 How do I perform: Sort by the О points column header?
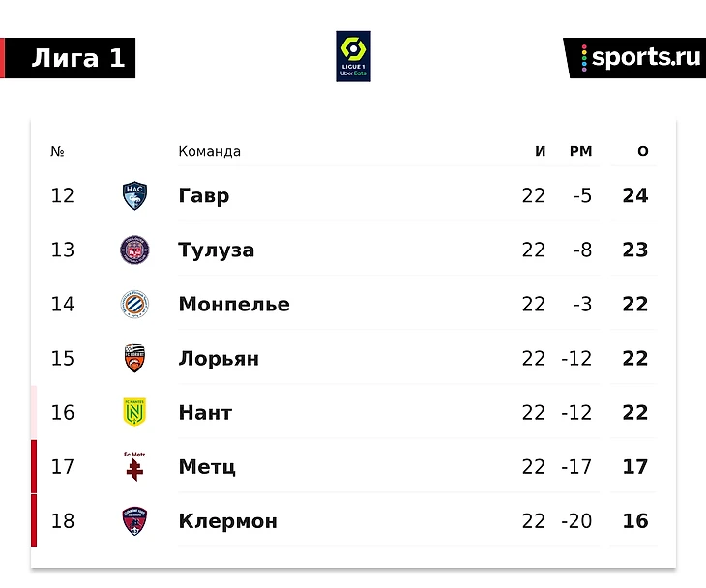643,151
